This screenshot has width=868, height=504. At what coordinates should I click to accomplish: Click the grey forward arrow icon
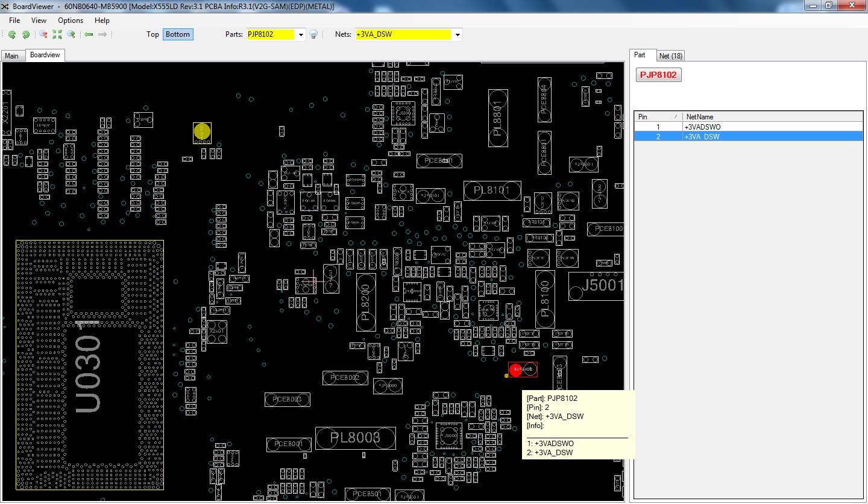pos(102,34)
